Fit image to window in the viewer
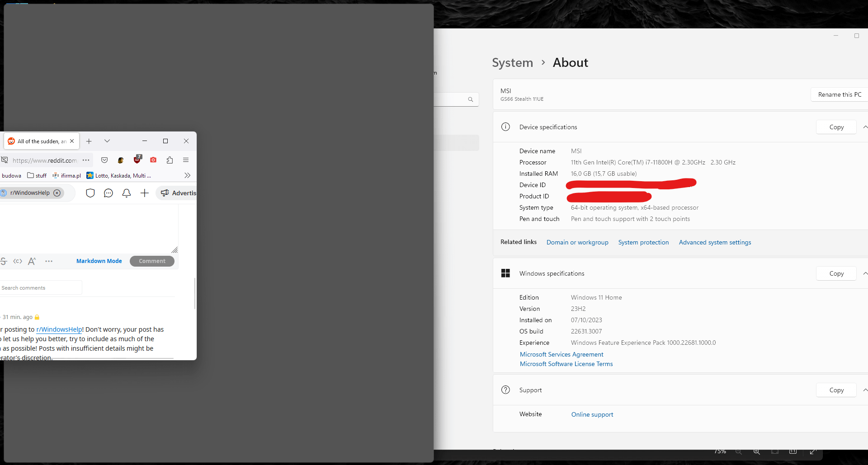This screenshot has height=465, width=868. [x=775, y=451]
